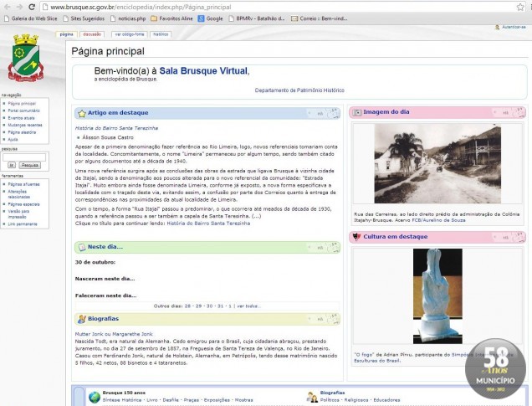Open the Galeria do Web Slice bookmark
The height and width of the screenshot is (406, 532).
31,18
